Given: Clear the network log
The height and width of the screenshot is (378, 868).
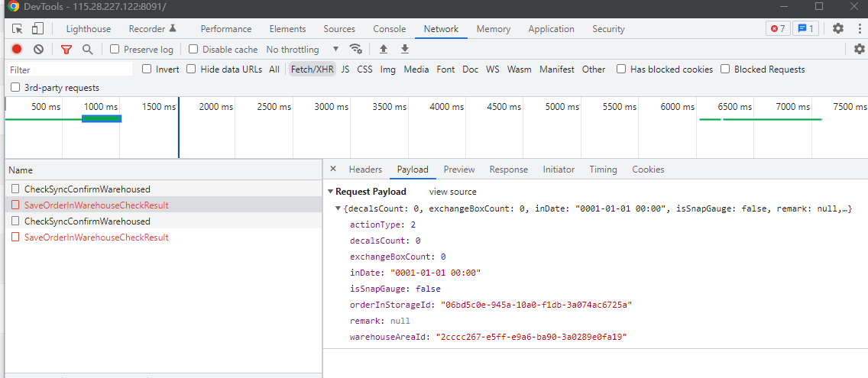Looking at the screenshot, I should coord(38,50).
